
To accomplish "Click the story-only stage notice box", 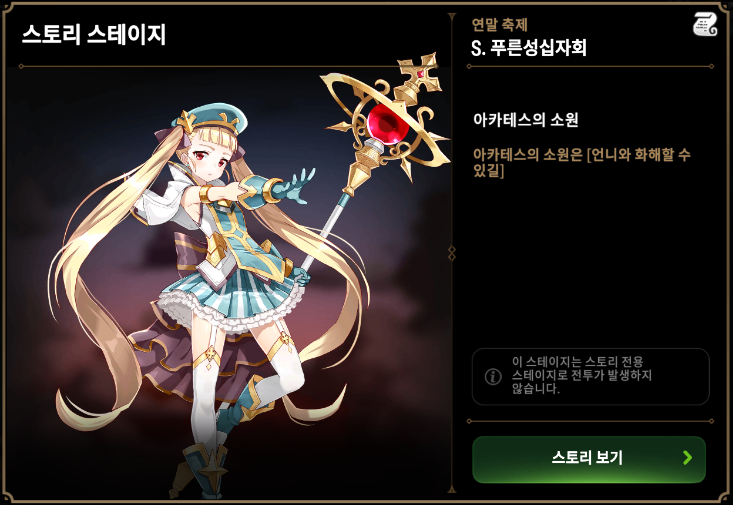I will [590, 376].
